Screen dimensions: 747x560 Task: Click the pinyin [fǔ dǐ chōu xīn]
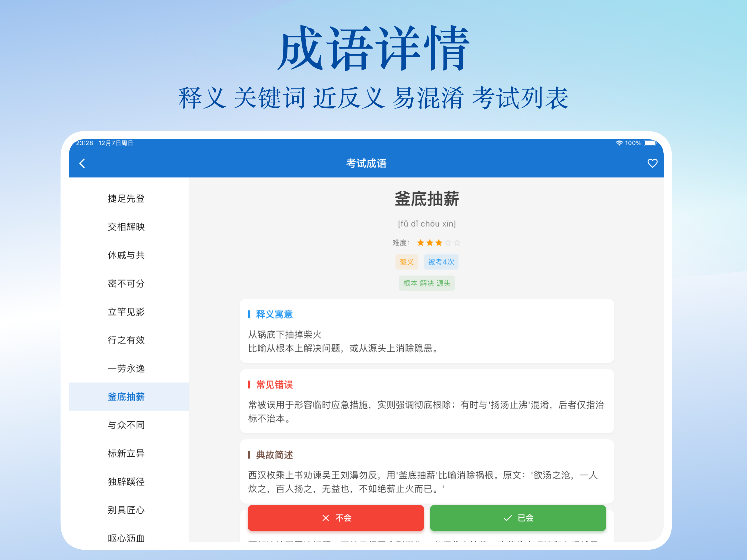point(427,224)
